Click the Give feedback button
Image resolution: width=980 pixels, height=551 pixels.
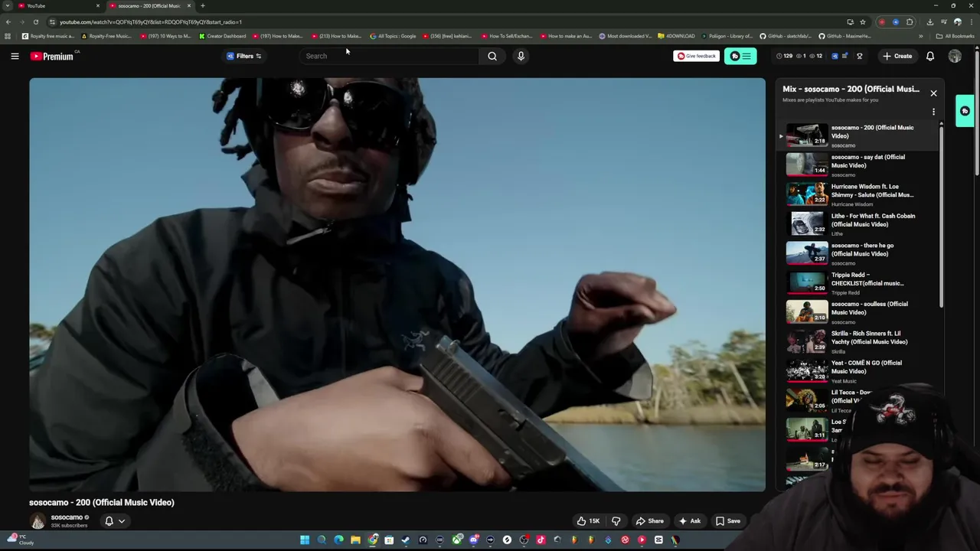click(696, 56)
